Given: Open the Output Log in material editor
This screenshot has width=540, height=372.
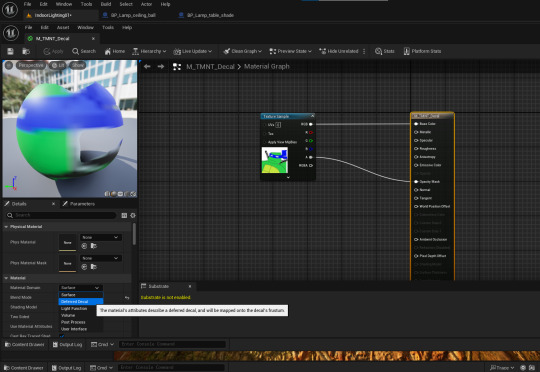Looking at the screenshot, I should (x=68, y=344).
